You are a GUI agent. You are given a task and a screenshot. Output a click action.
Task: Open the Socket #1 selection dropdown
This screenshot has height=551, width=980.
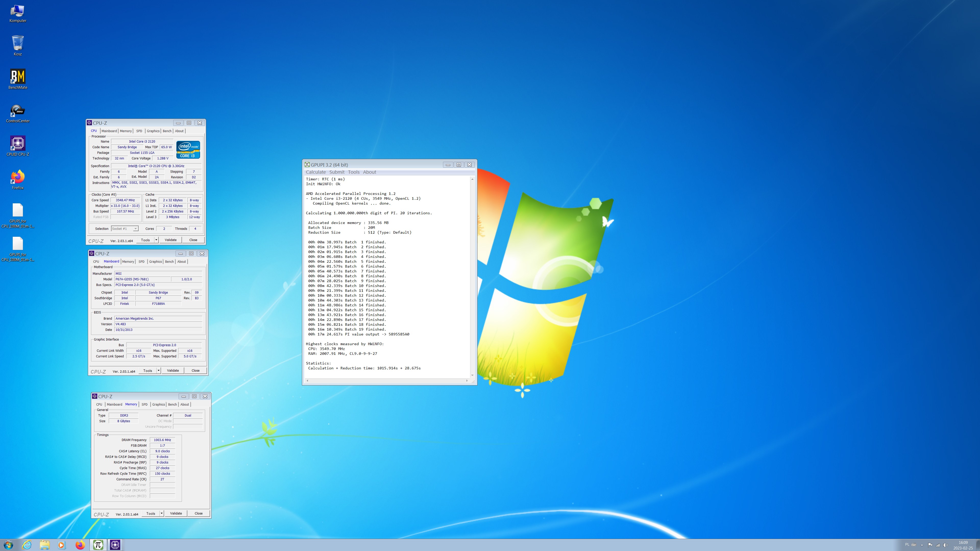coord(124,229)
